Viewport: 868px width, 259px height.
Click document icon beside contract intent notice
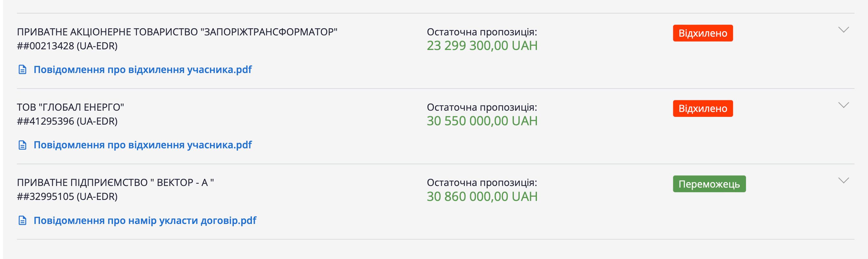(22, 221)
